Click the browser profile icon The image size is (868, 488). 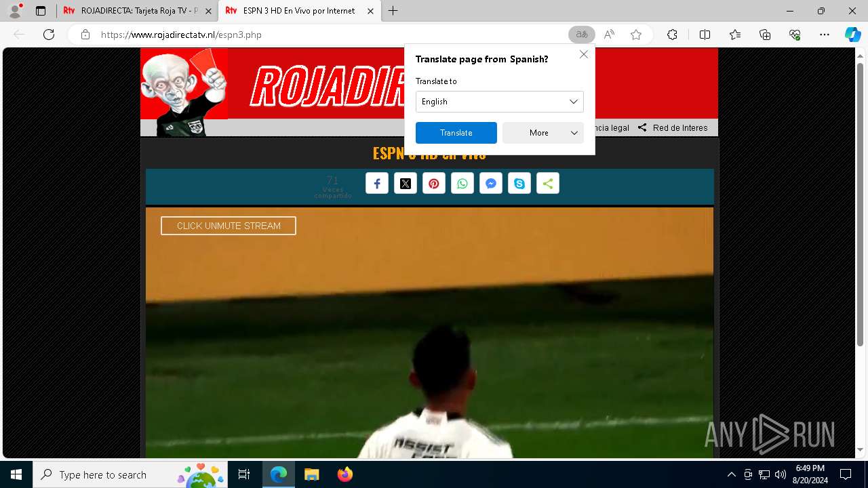[14, 11]
